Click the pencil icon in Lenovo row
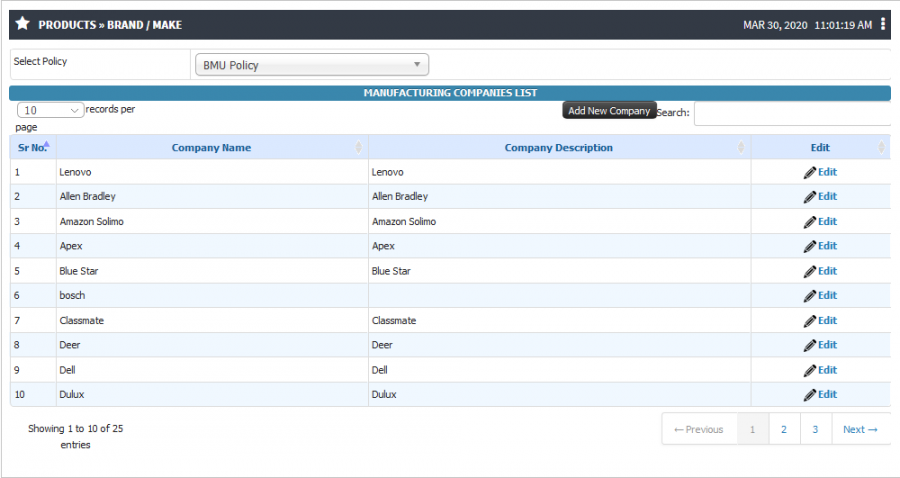 click(809, 172)
